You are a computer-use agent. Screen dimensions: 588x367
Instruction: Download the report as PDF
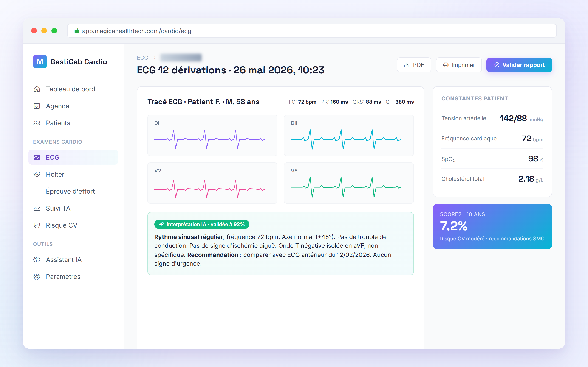point(414,65)
